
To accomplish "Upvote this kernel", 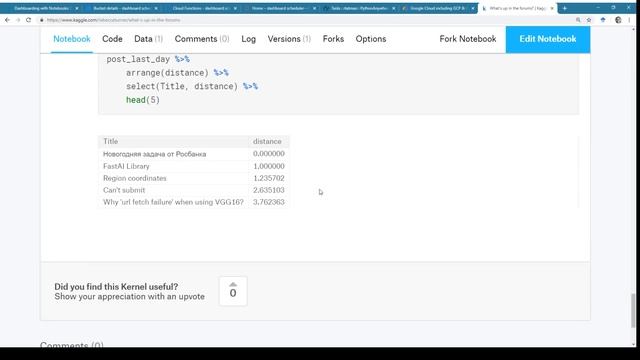I will [233, 291].
